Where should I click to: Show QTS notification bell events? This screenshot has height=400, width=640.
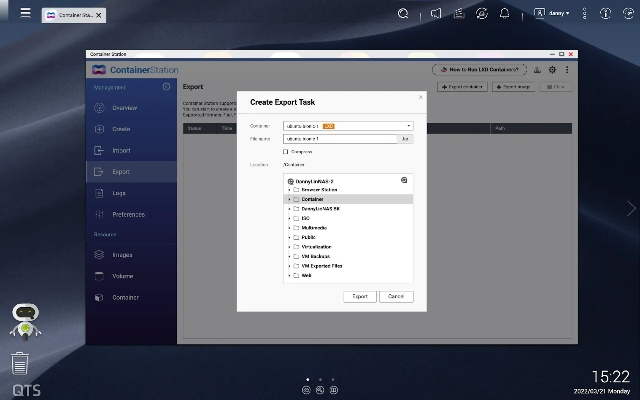tap(505, 15)
